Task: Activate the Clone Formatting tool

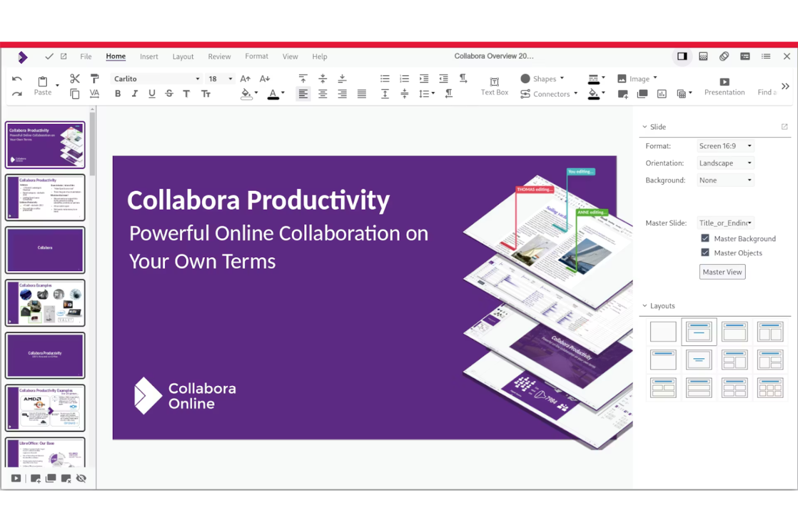Action: pos(94,78)
